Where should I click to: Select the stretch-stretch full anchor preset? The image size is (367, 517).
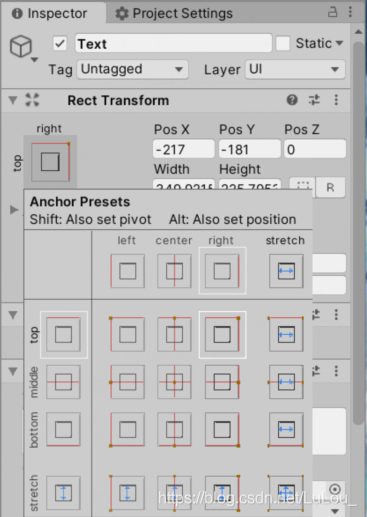[x=286, y=493]
